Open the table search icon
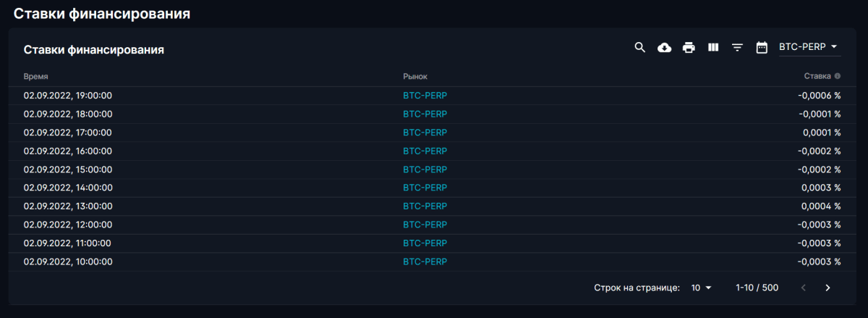The image size is (868, 318). click(x=639, y=47)
